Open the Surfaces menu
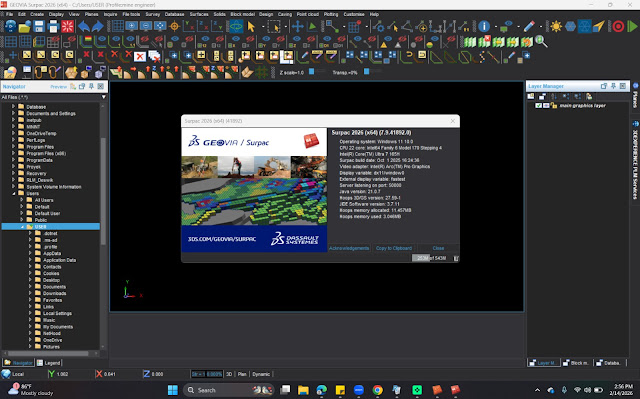 coord(199,14)
